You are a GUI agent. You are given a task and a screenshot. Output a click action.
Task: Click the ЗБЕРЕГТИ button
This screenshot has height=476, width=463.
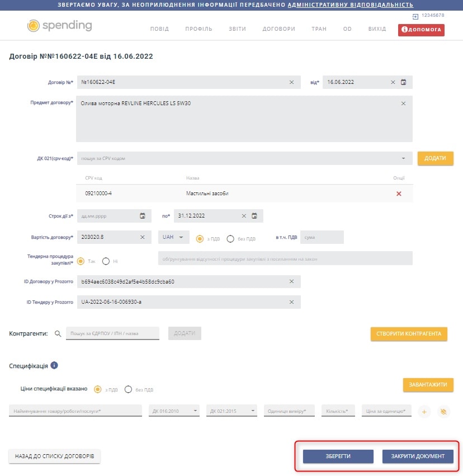click(x=338, y=456)
